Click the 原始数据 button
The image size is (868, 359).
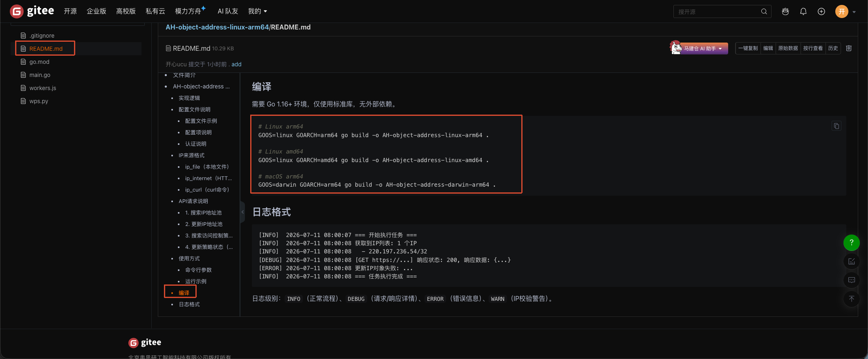[788, 48]
